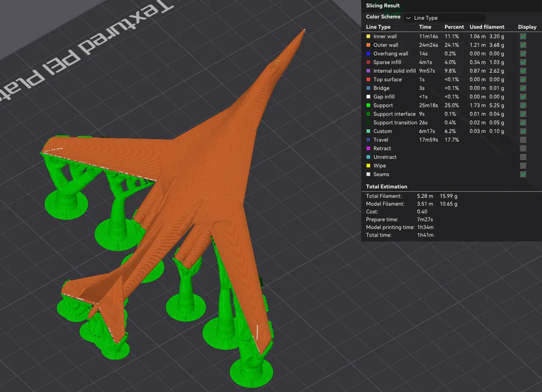Toggle Support transition display checkbox
Image resolution: width=542 pixels, height=392 pixels.
click(523, 122)
